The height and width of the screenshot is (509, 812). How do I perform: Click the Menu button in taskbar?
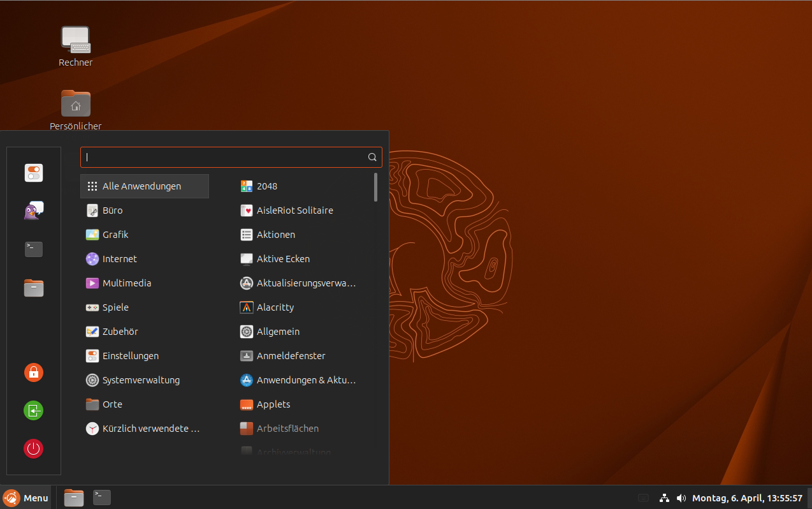(x=26, y=498)
